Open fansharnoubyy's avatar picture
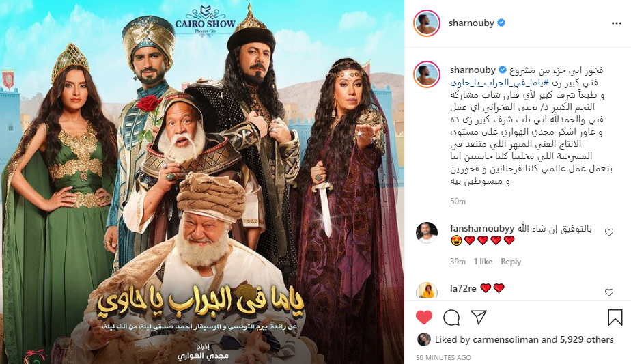 pyautogui.click(x=427, y=233)
